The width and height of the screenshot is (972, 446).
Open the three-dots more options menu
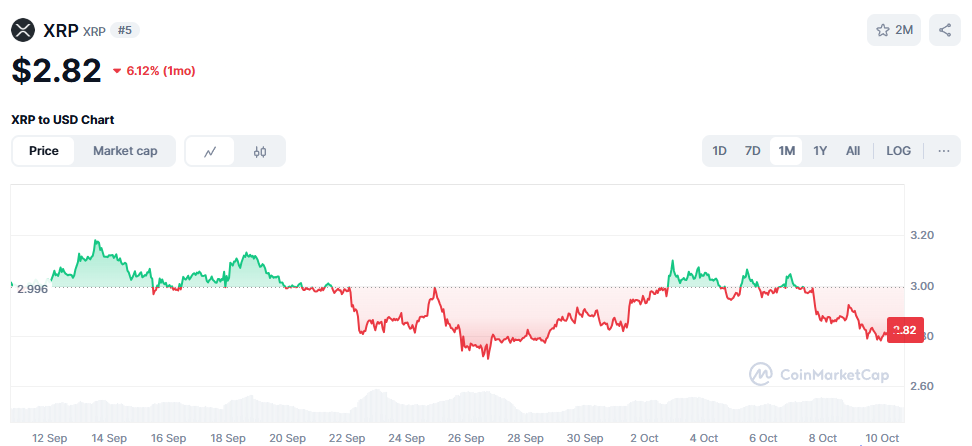[x=944, y=151]
